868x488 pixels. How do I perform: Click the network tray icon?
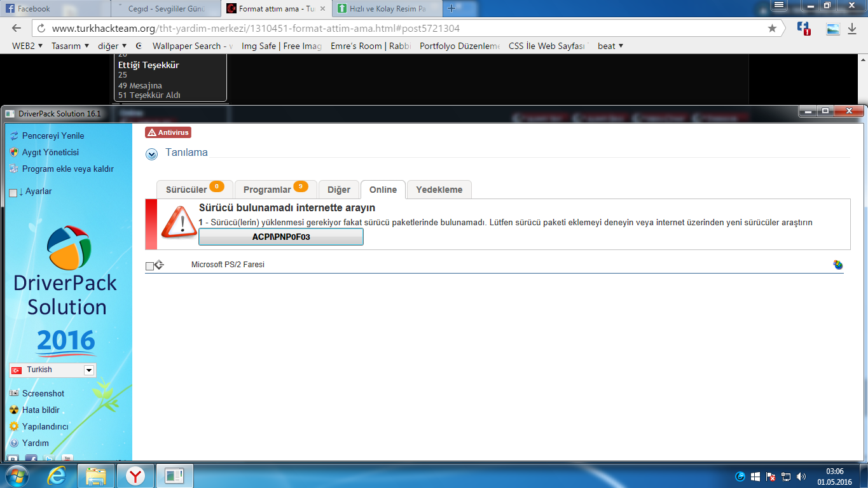click(786, 477)
